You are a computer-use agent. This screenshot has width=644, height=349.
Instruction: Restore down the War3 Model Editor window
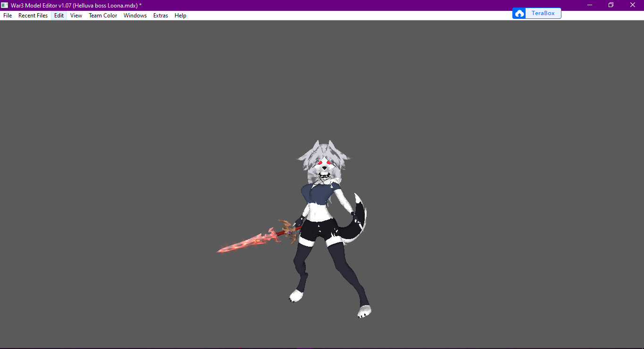pyautogui.click(x=611, y=5)
